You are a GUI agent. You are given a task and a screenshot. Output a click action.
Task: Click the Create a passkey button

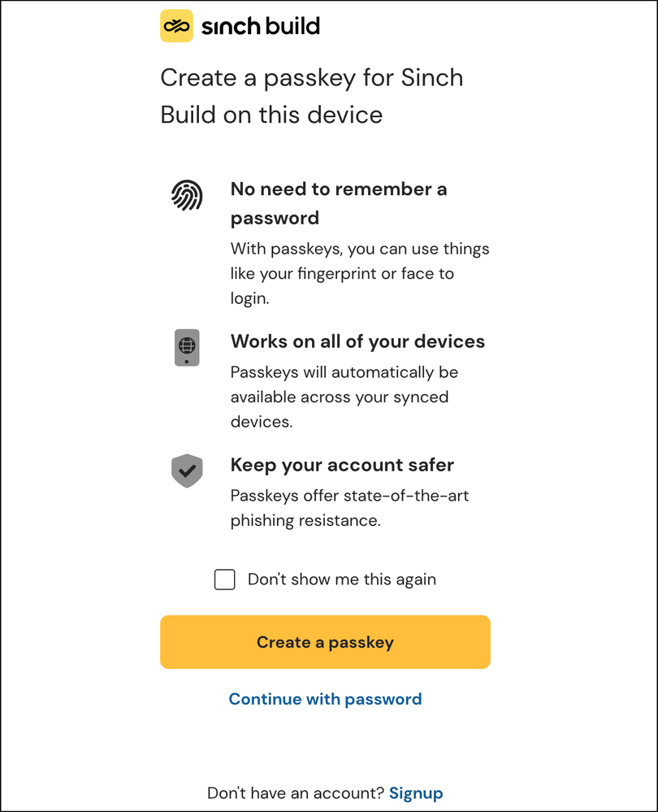click(x=325, y=642)
